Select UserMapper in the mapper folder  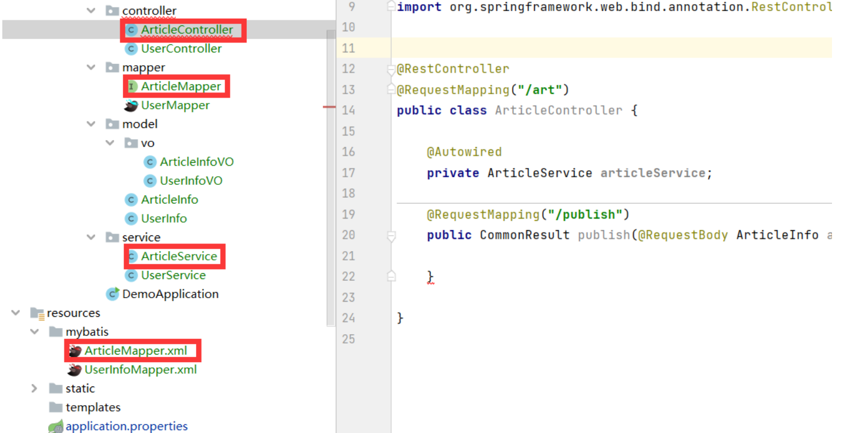click(x=175, y=105)
